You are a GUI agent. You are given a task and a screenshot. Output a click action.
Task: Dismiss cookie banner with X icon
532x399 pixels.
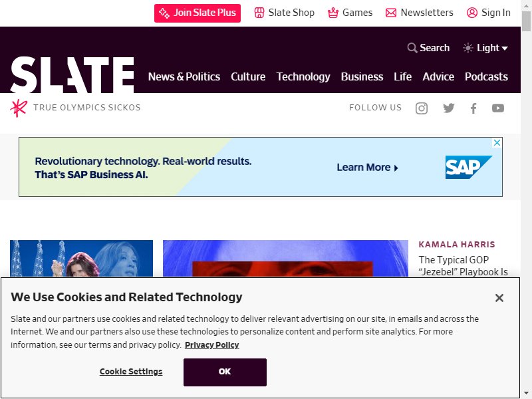point(499,298)
